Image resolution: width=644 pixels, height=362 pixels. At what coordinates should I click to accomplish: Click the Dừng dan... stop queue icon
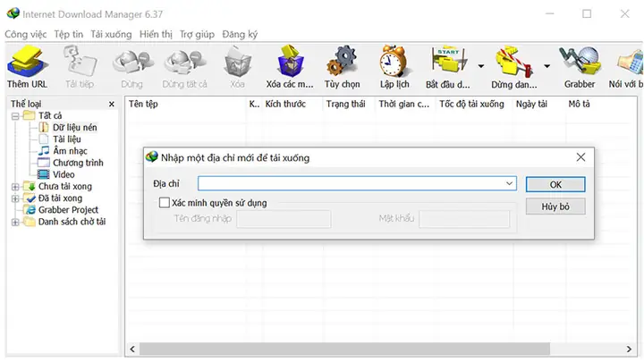tap(513, 62)
